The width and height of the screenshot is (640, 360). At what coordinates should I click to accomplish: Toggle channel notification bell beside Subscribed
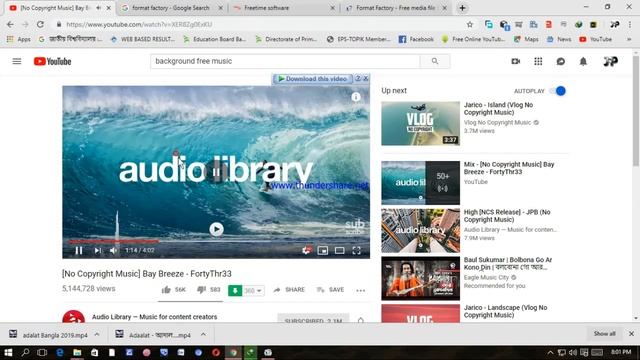(360, 320)
